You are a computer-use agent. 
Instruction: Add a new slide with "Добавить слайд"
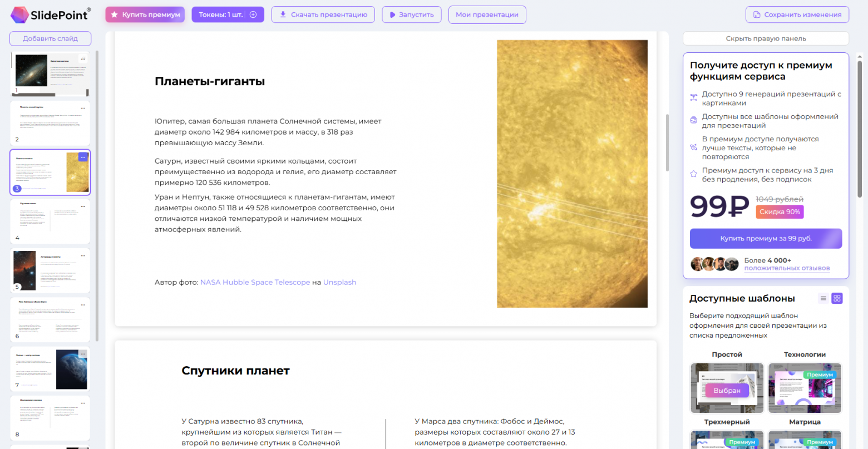[x=50, y=38]
